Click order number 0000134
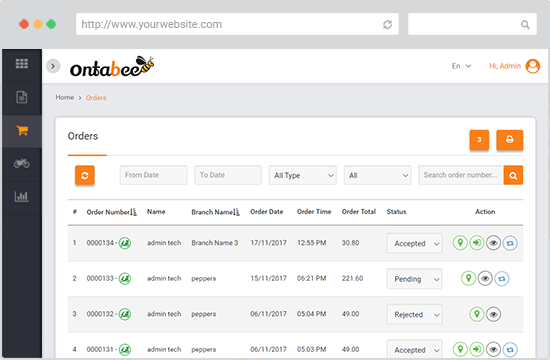Screen dimensions: 550x360 point(100,243)
